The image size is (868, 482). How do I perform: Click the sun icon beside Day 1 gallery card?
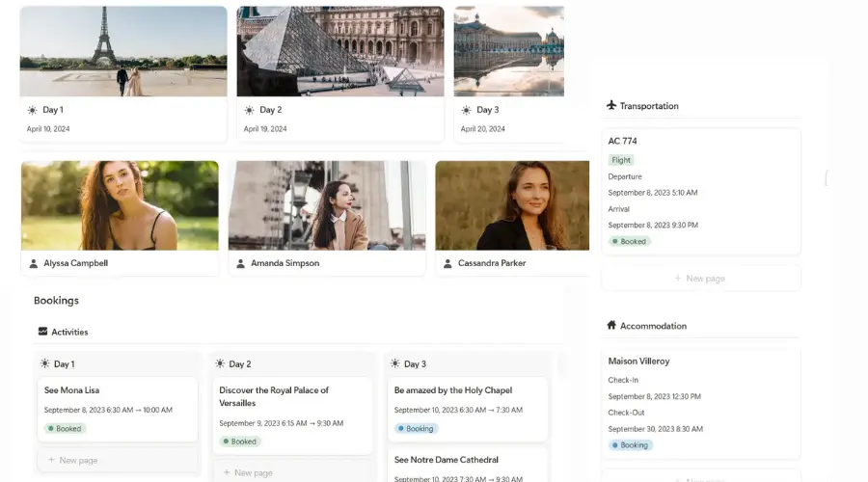click(x=32, y=110)
